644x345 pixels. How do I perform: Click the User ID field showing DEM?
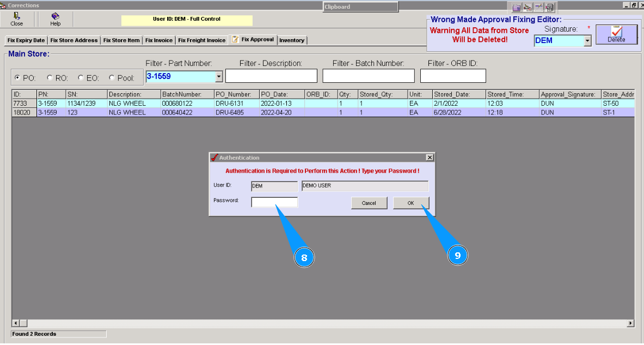(x=274, y=186)
